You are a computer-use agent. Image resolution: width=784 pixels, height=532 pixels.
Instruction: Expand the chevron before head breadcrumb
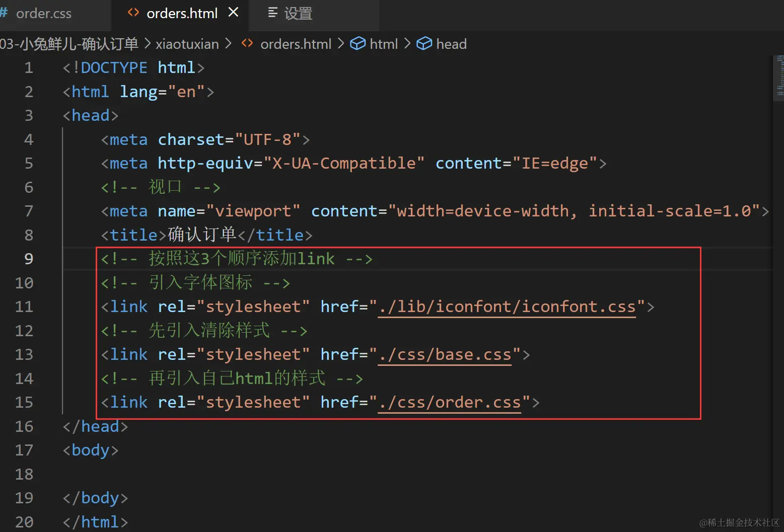point(407,44)
